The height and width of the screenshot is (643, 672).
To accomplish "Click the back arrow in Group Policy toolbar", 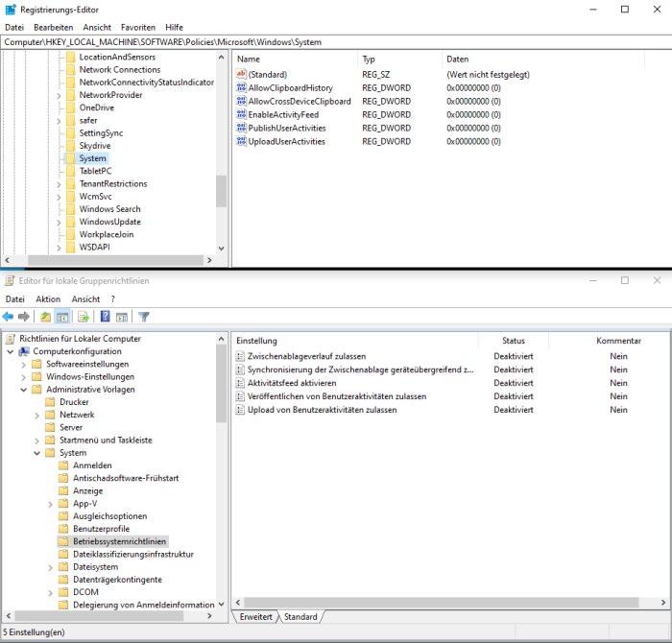I will [8, 317].
